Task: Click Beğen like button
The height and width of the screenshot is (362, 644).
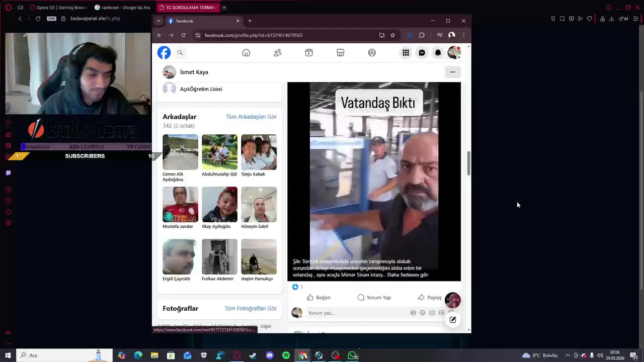Action: [319, 297]
